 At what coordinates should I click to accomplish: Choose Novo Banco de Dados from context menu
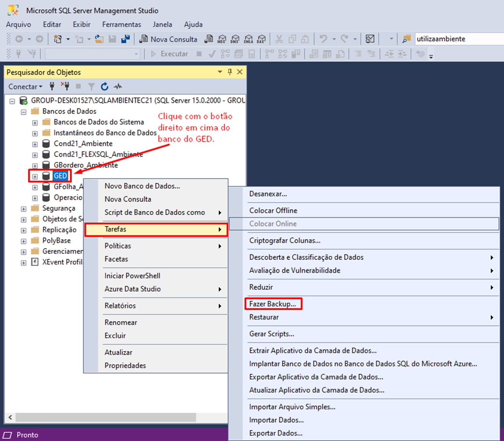[156, 186]
